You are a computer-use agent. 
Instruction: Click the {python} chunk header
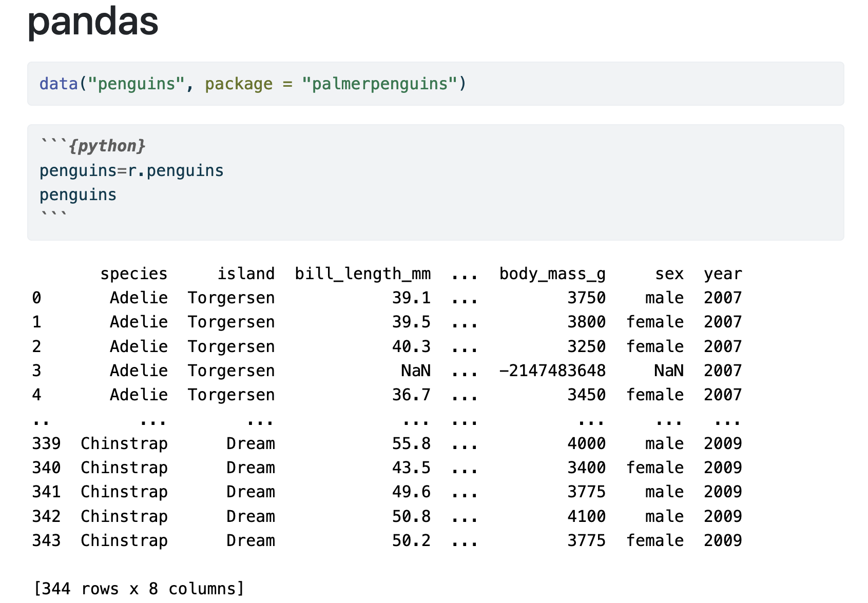pos(107,146)
